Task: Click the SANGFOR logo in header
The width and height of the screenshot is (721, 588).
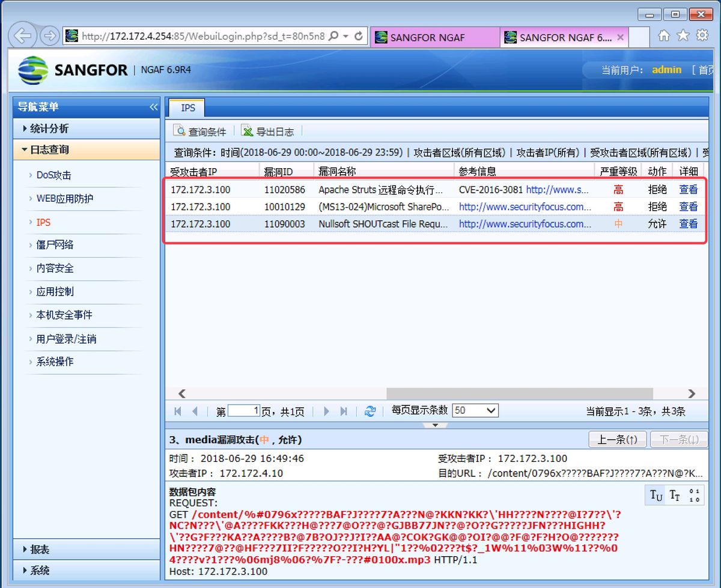Action: pyautogui.click(x=72, y=70)
